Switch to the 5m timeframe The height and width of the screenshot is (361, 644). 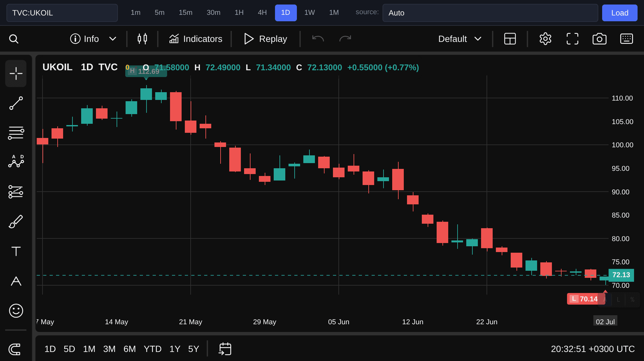pos(159,13)
